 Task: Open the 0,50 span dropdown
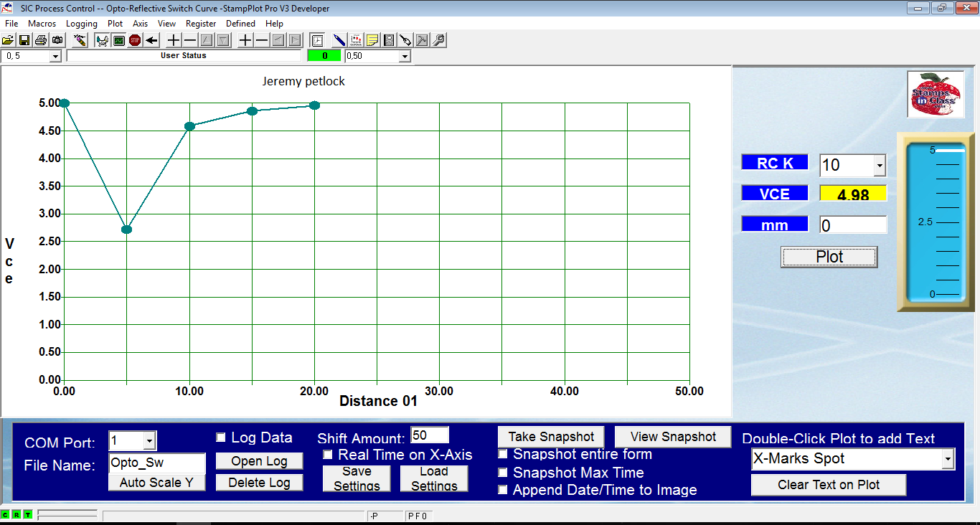(x=405, y=56)
